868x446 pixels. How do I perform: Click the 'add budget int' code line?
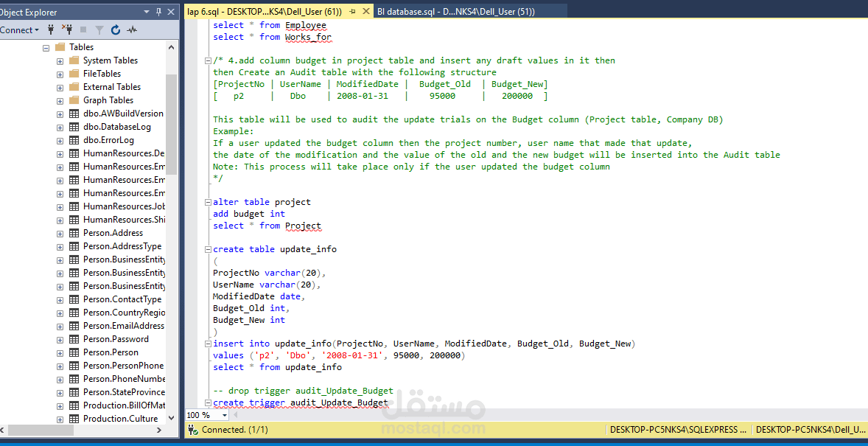pos(249,214)
